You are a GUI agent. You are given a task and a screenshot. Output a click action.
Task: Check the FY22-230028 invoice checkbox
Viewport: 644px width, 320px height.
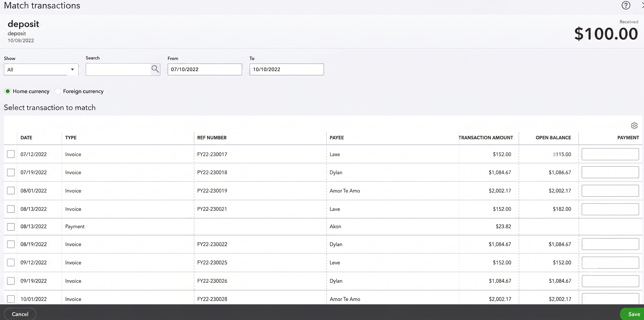tap(11, 299)
